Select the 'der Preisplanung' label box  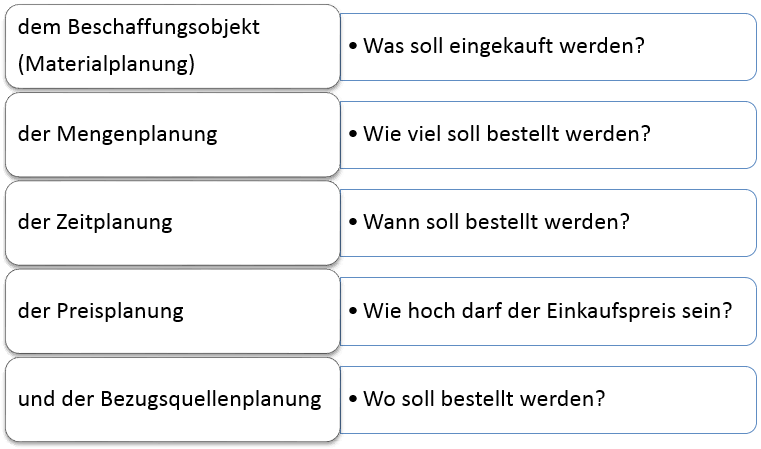pyautogui.click(x=172, y=310)
